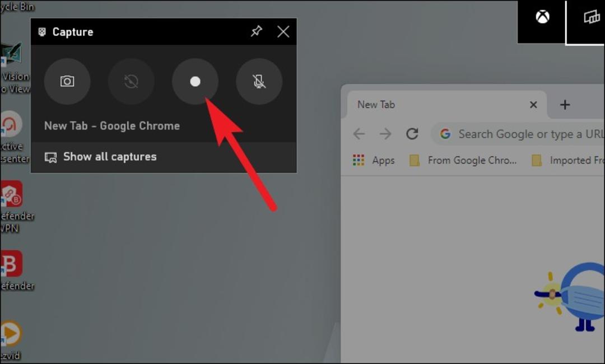Close the Capture widget

point(283,31)
